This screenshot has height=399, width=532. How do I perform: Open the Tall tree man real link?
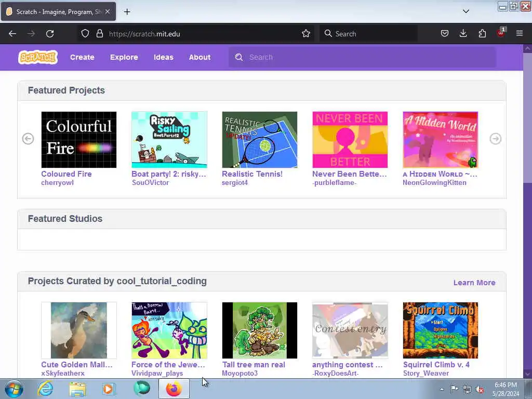(x=254, y=365)
